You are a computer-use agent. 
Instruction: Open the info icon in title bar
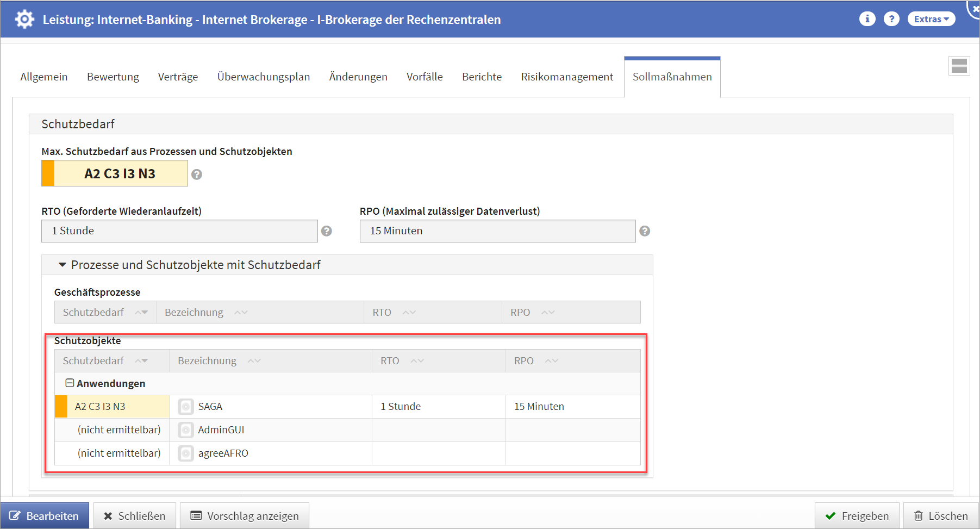867,19
